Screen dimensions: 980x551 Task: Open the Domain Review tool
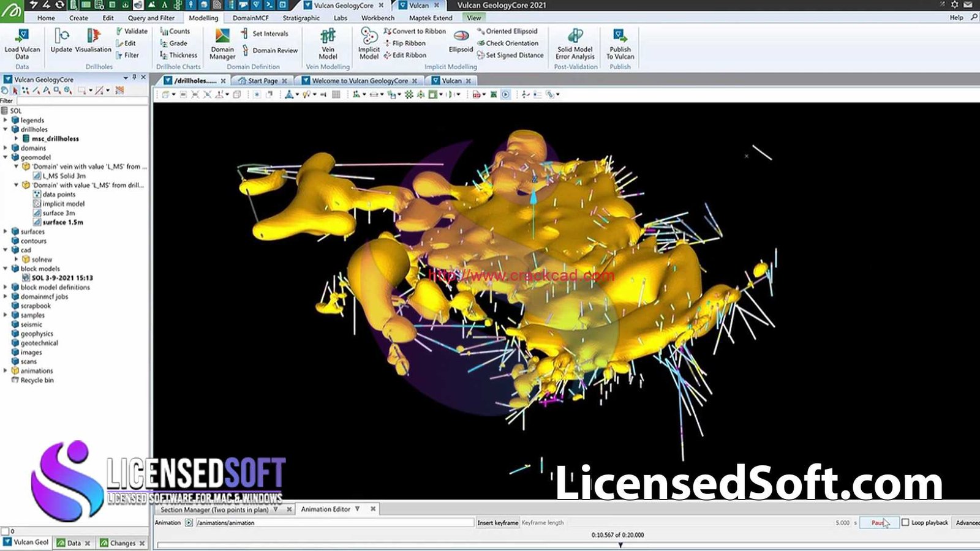(x=269, y=50)
